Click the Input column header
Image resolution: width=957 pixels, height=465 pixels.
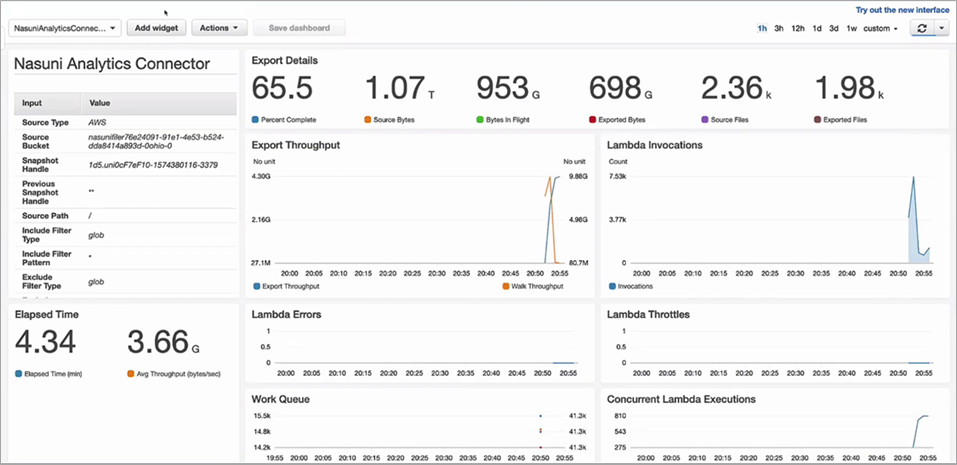click(32, 103)
